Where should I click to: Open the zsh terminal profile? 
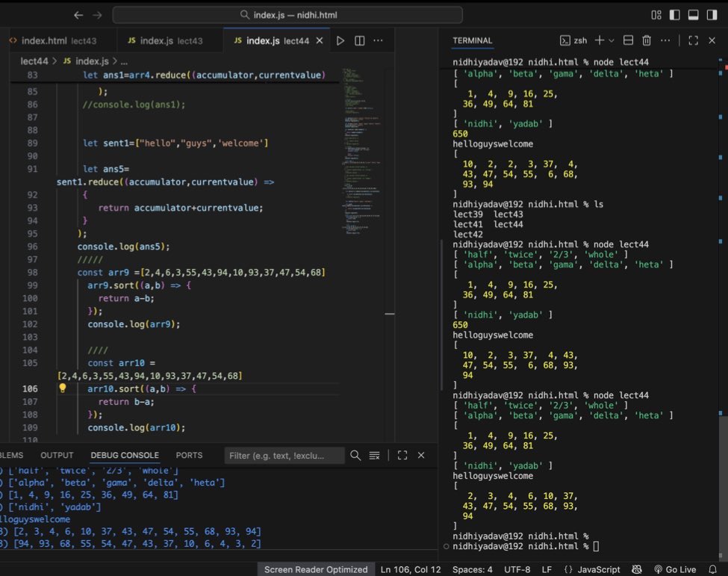pos(573,41)
